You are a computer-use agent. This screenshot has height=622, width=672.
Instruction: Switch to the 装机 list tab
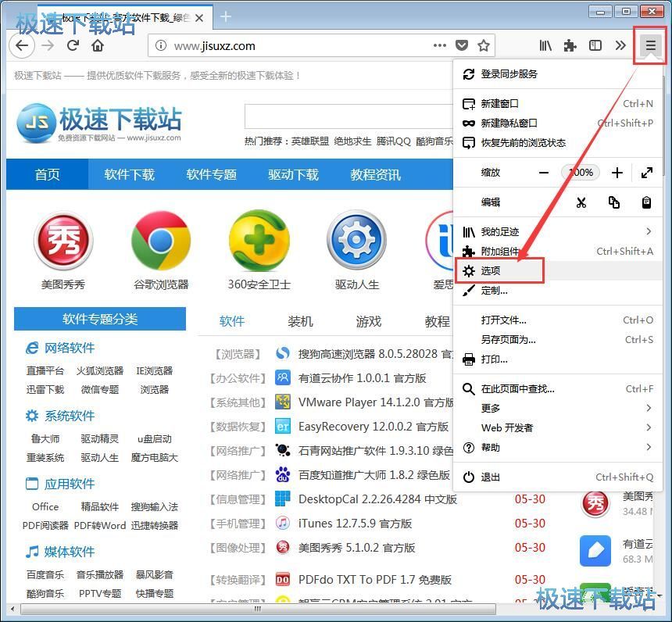tap(300, 321)
